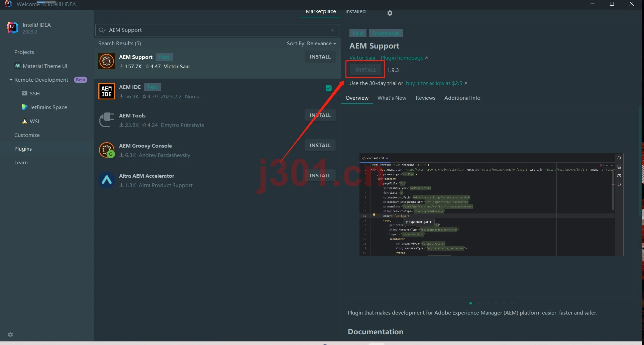Open the plugin screenshot preview image

(491, 204)
